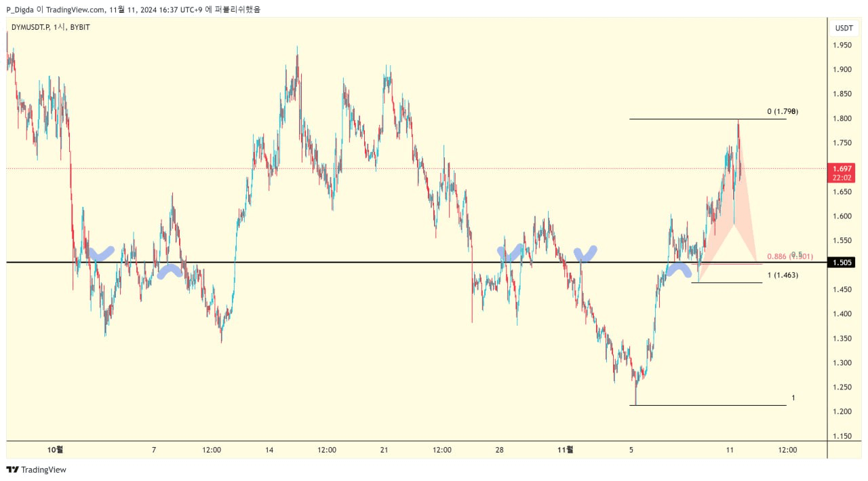This screenshot has height=481, width=868.
Task: Click the "5" hour label on time axis
Action: pyautogui.click(x=631, y=450)
